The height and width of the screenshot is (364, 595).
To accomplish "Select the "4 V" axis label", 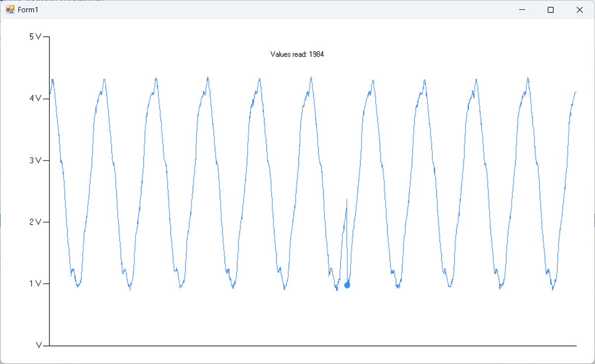I will [x=35, y=99].
